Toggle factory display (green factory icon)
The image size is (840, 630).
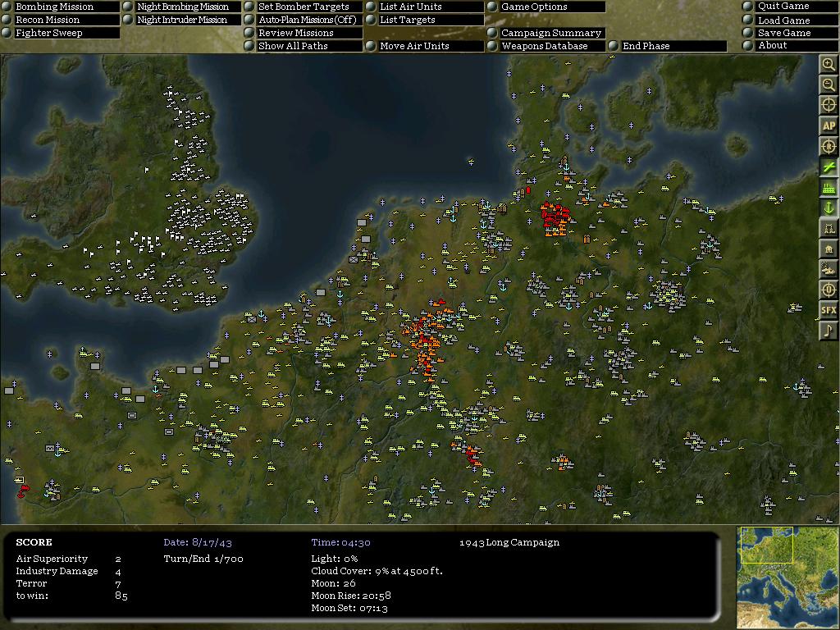click(829, 188)
